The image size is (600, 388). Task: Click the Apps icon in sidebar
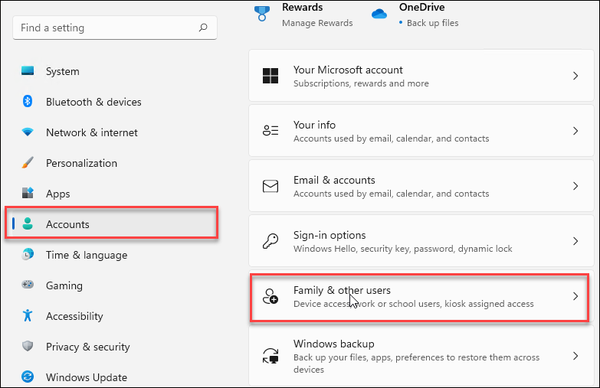[28, 193]
